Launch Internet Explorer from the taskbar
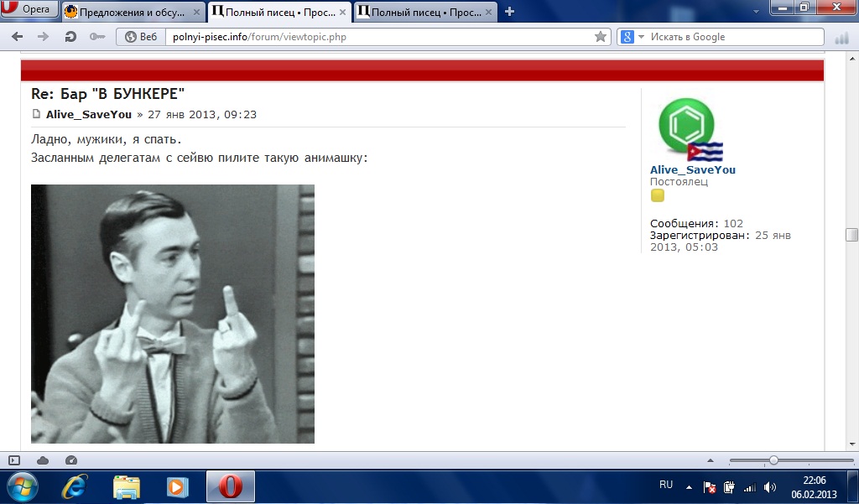Viewport: 859px width, 504px height. pos(75,486)
